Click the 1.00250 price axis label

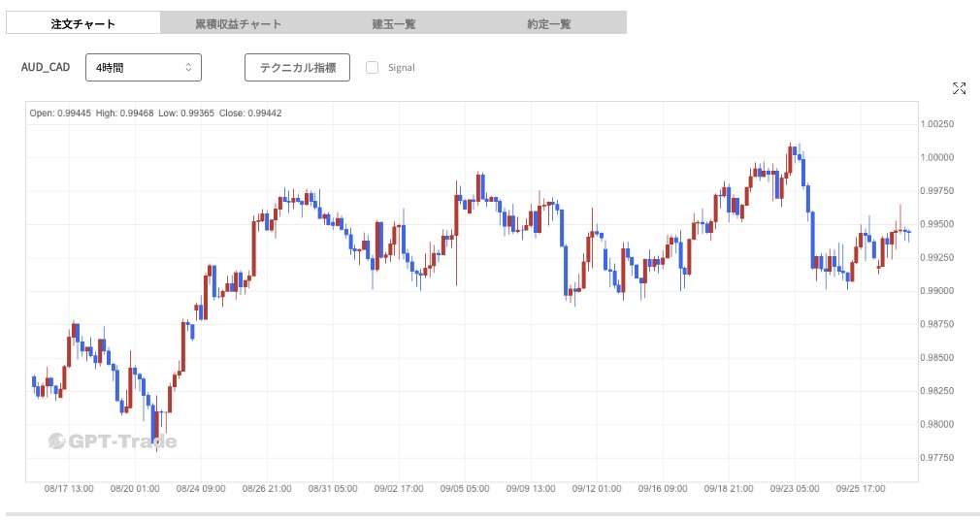[x=937, y=123]
